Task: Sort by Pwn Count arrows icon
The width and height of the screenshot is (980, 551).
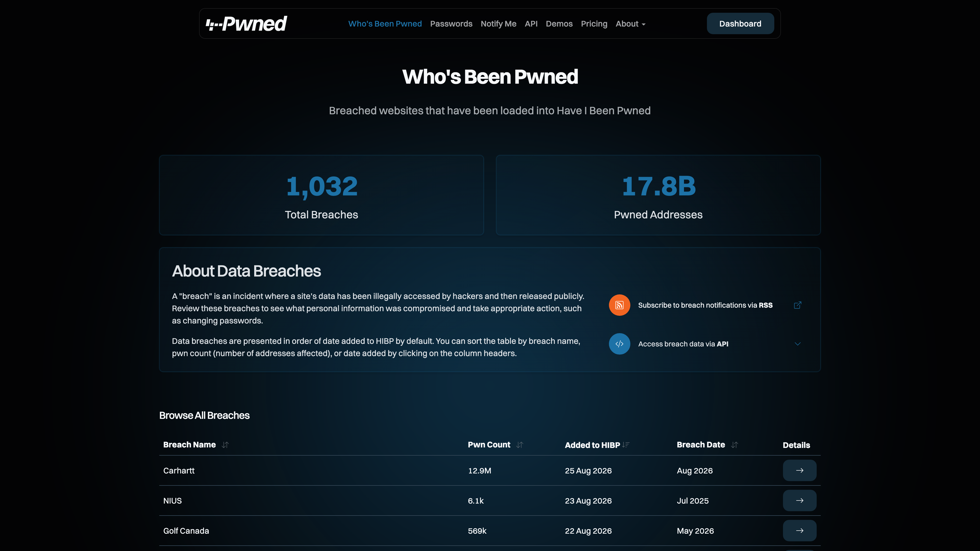Action: (520, 445)
